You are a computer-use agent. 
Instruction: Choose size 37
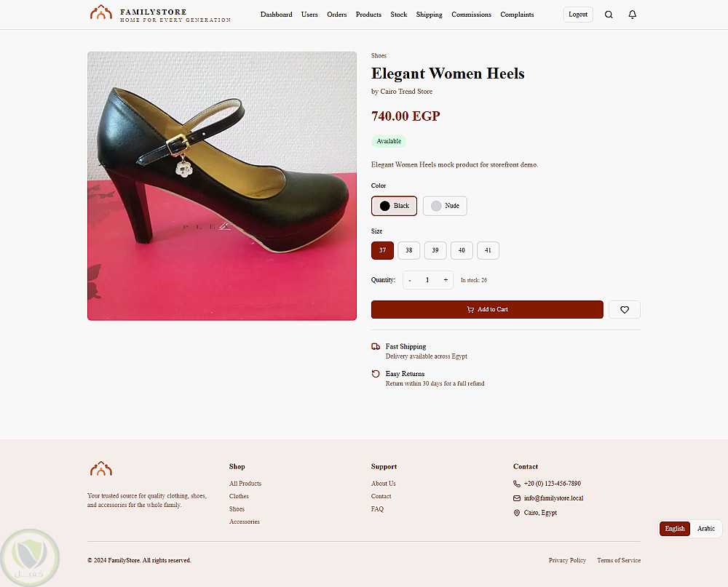click(382, 250)
